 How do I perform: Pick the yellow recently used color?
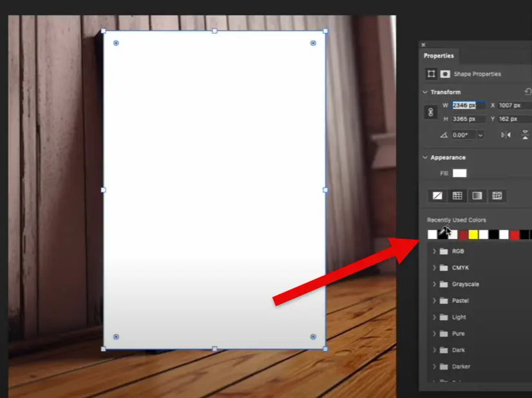[473, 234]
